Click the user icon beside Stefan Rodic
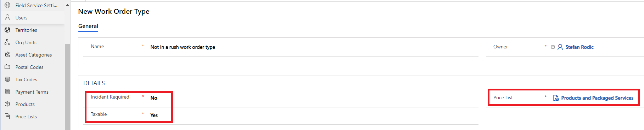This screenshot has height=130, width=644. point(560,47)
